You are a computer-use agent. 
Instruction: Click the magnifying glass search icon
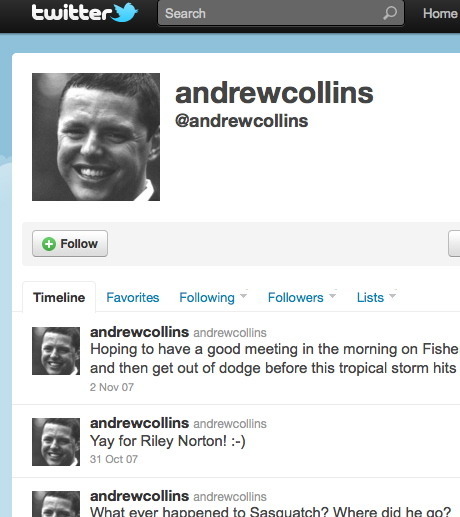(390, 13)
